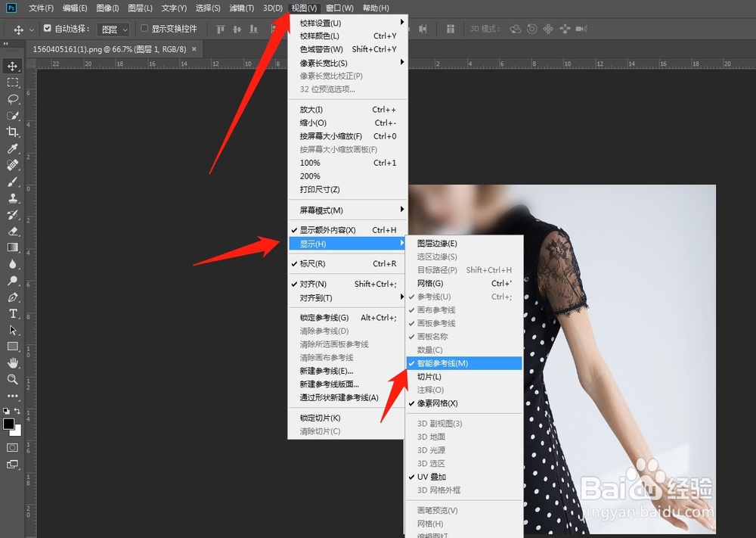
Task: Choose 锁定参考线(G)
Action: (x=347, y=318)
